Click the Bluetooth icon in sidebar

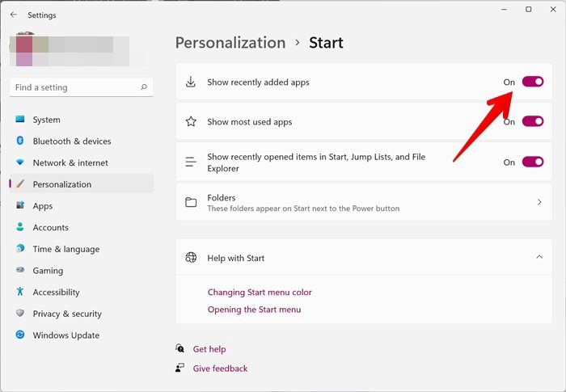(20, 141)
